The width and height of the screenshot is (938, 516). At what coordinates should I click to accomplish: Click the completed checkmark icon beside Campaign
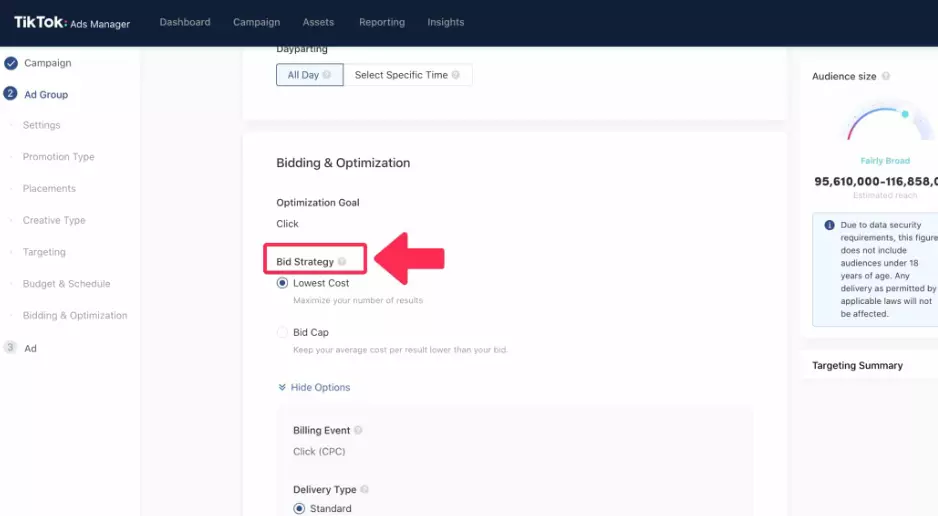coord(11,63)
